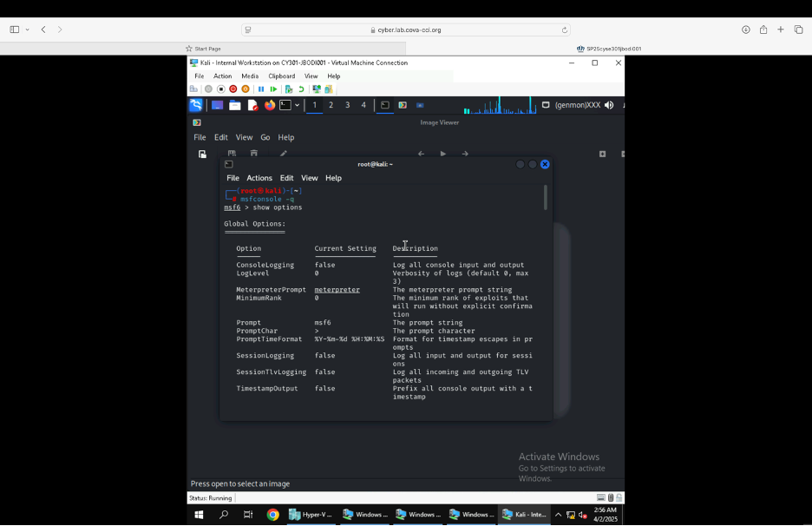Open the Actions menu in the terminal window
The height and width of the screenshot is (526, 812).
(x=259, y=178)
